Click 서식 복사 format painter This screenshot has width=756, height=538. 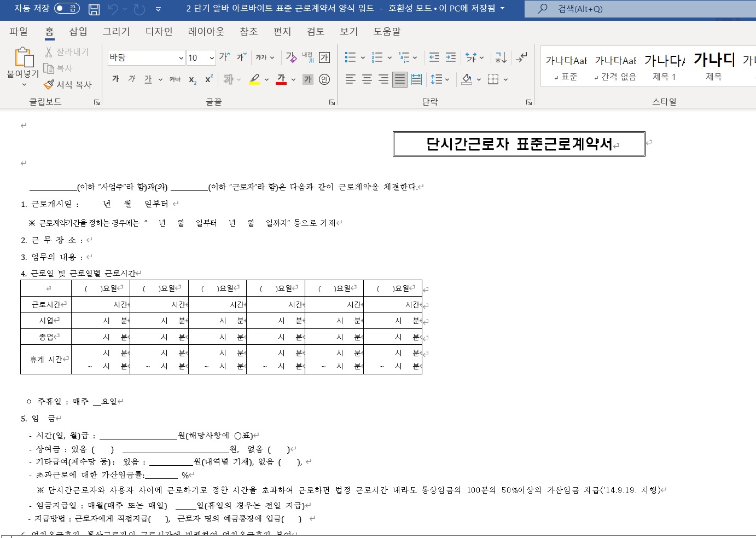[68, 85]
